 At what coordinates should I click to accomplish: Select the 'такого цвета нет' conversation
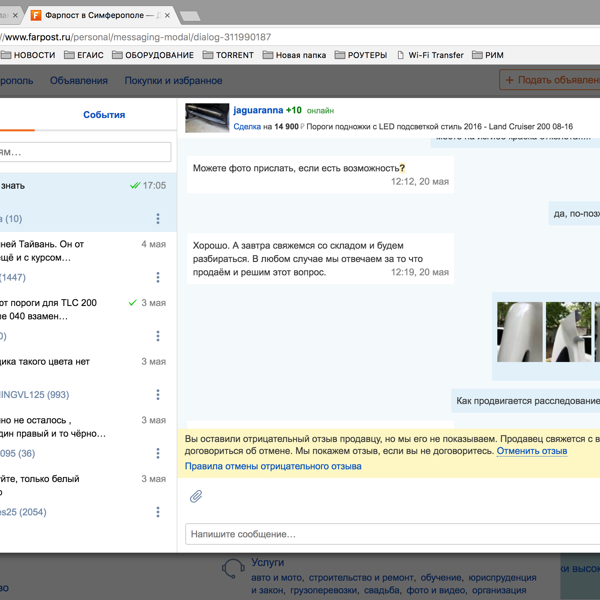click(x=88, y=378)
